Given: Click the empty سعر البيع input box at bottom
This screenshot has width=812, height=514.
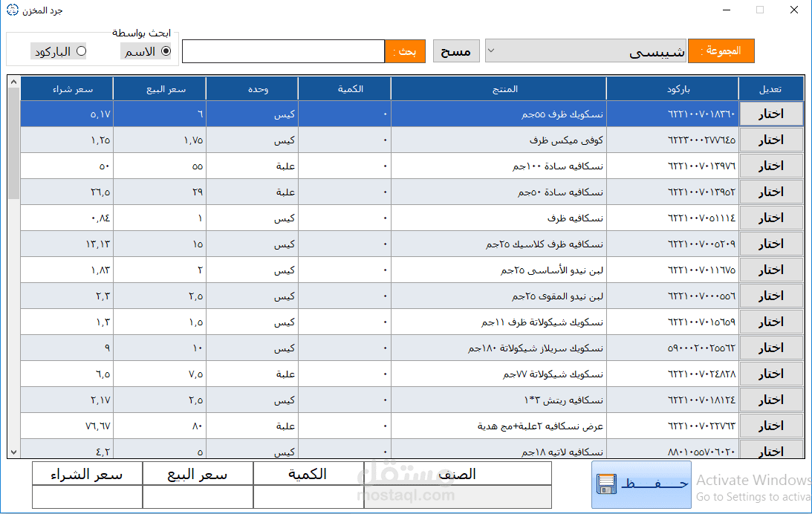Looking at the screenshot, I should click(x=198, y=496).
